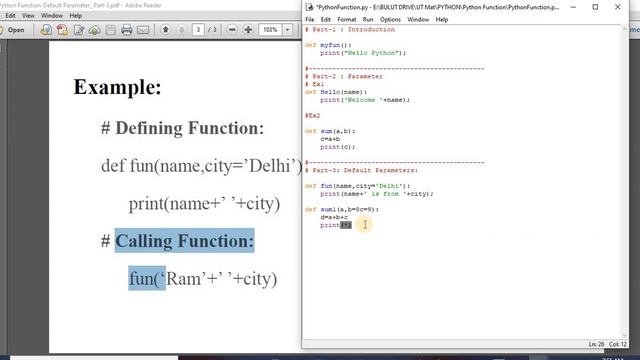The image size is (640, 360).
Task: Click the floppy-disk Save icon in Adobe Reader
Action: pos(111,30)
